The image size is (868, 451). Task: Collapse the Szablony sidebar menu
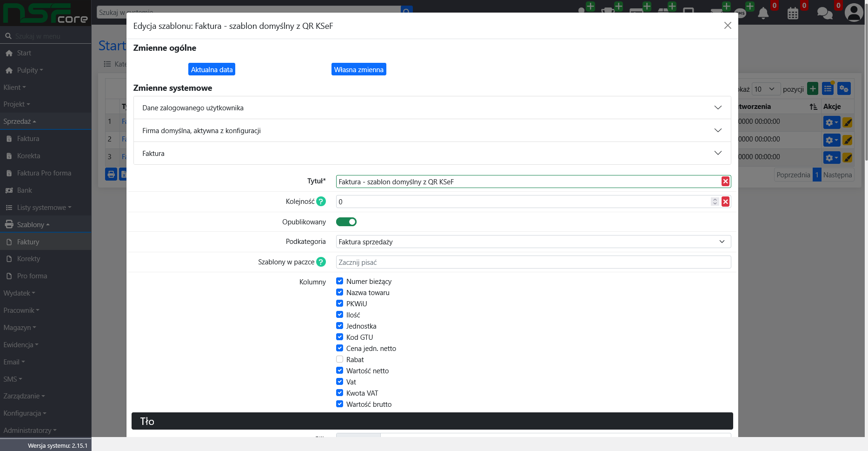pyautogui.click(x=46, y=225)
